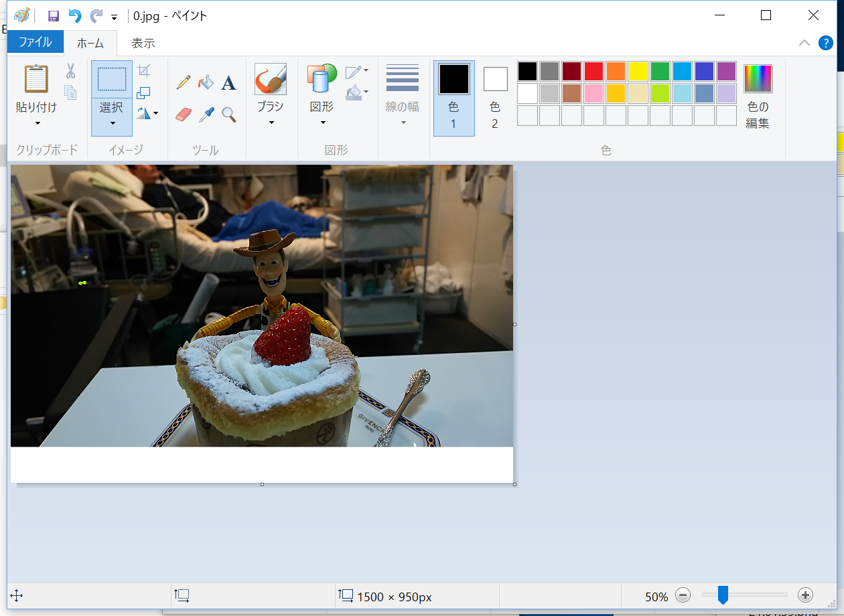Select 色 1 foreground color button

(x=454, y=98)
